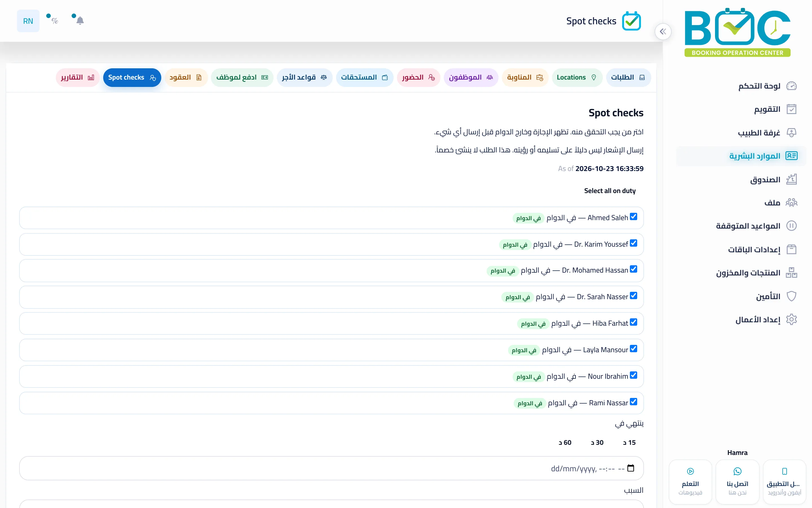812x508 pixels.
Task: Open the date picker calendar icon
Action: (x=630, y=468)
